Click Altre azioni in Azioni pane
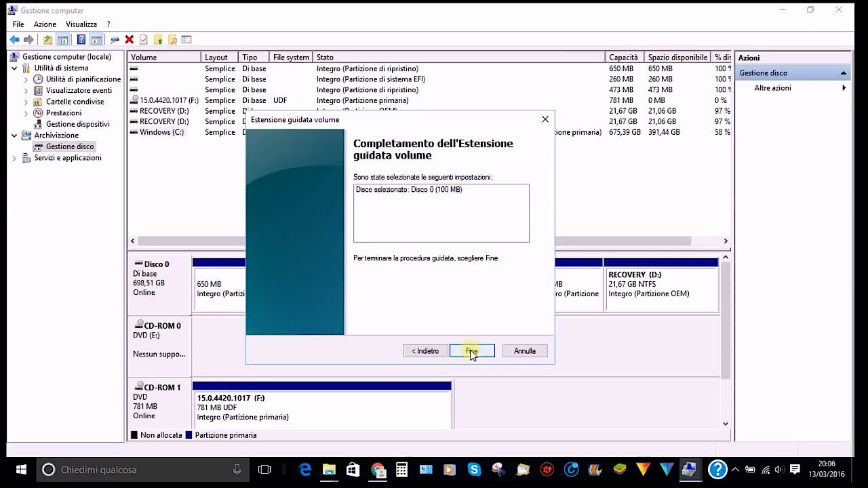Image resolution: width=868 pixels, height=488 pixels. pos(772,88)
